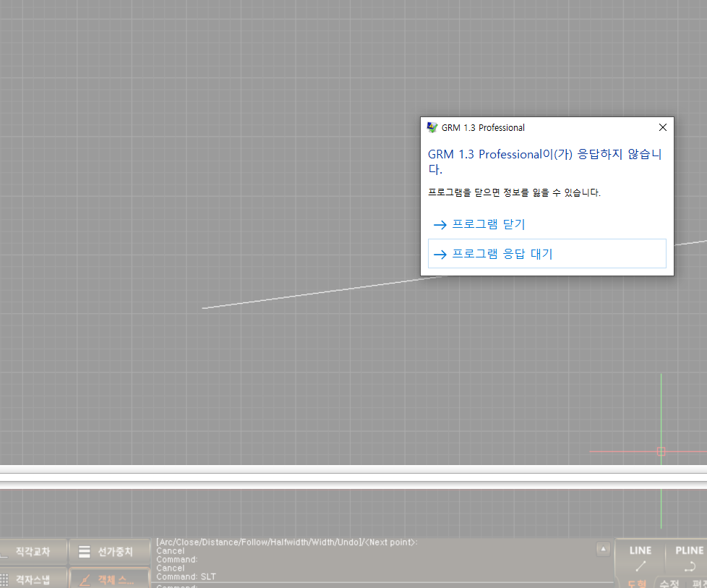Screen dimensions: 707x588
Task: Switch to the 도형 tab
Action: 637,583
